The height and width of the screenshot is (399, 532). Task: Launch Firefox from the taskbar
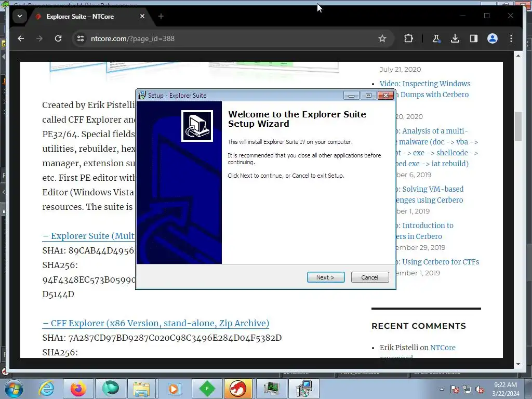point(78,389)
